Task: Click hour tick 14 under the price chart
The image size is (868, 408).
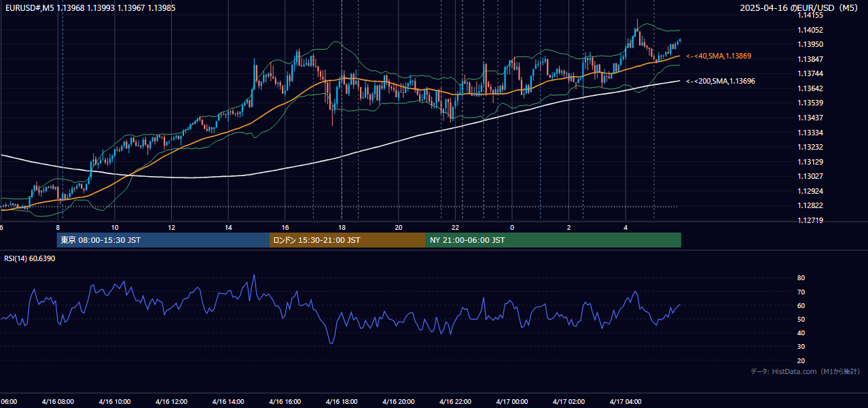Action: [228, 227]
